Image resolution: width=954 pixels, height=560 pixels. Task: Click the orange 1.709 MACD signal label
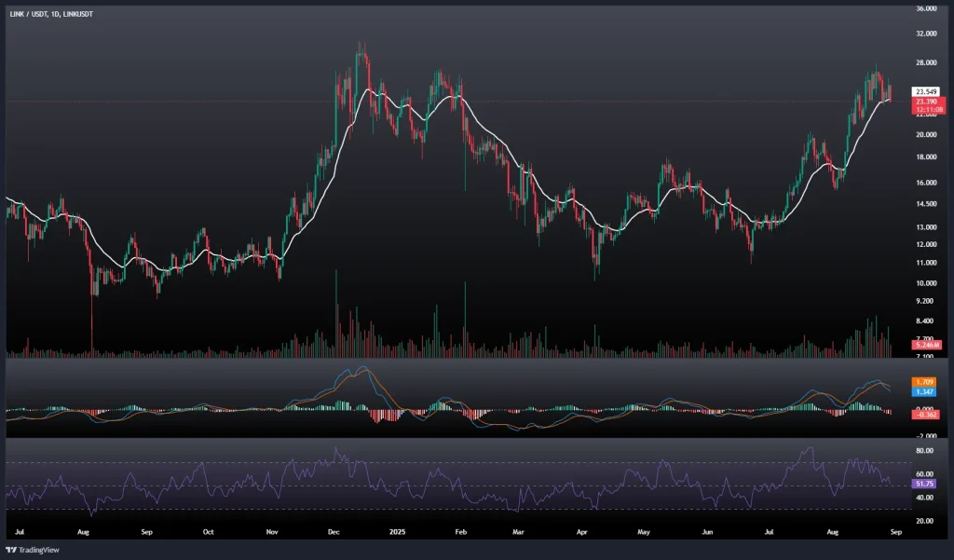click(x=925, y=381)
